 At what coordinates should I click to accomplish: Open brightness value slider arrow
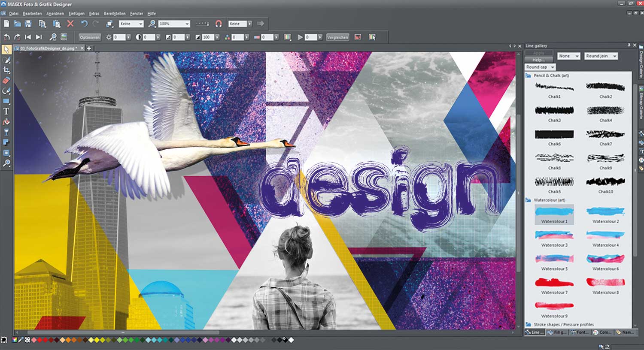(x=128, y=37)
